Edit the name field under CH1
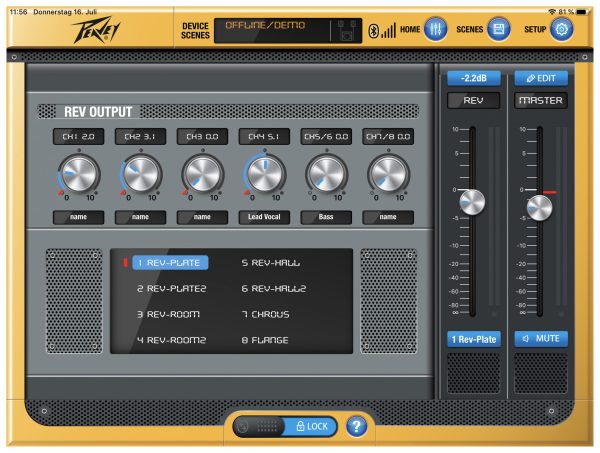Image resolution: width=600 pixels, height=453 pixels. tap(78, 217)
